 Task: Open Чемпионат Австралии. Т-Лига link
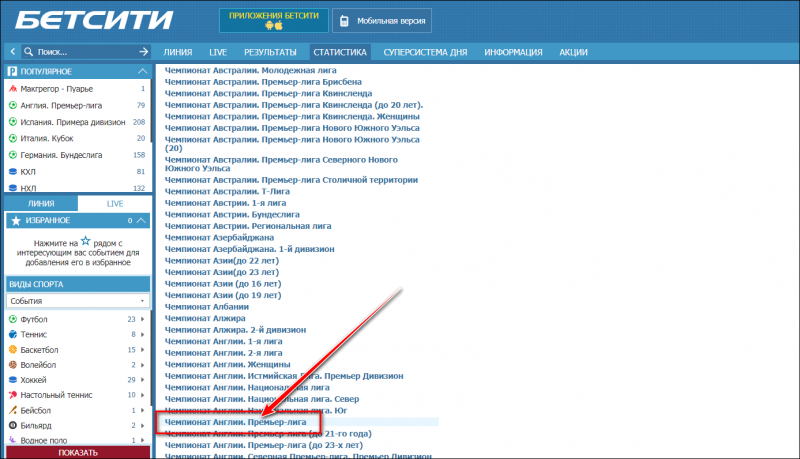click(x=227, y=192)
